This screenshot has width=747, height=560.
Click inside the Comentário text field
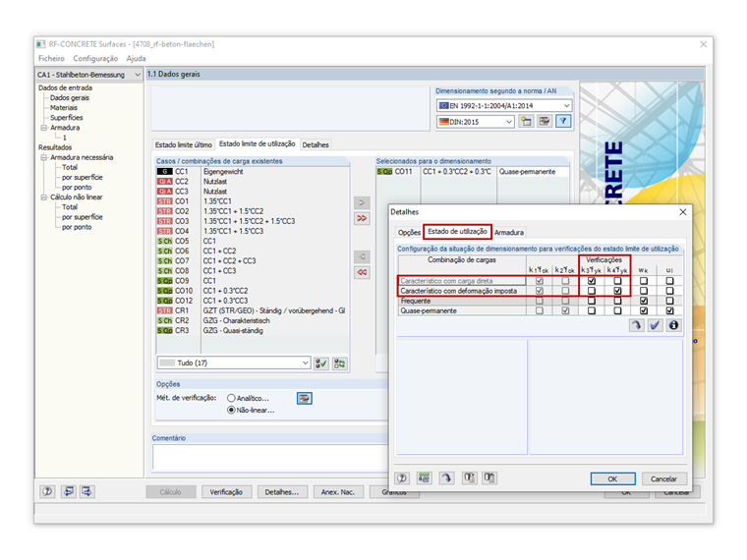click(x=270, y=457)
